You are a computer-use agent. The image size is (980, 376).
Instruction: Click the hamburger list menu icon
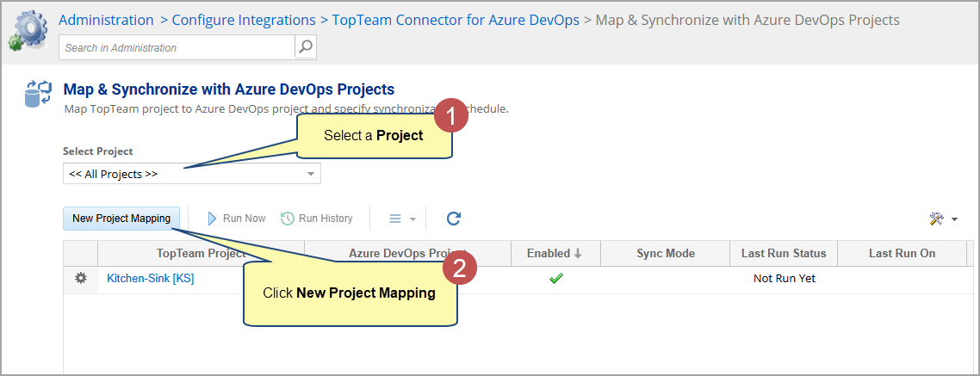(401, 219)
